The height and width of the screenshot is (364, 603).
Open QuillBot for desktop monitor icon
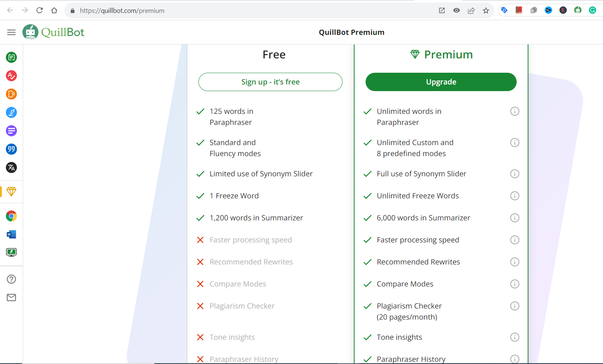(11, 252)
